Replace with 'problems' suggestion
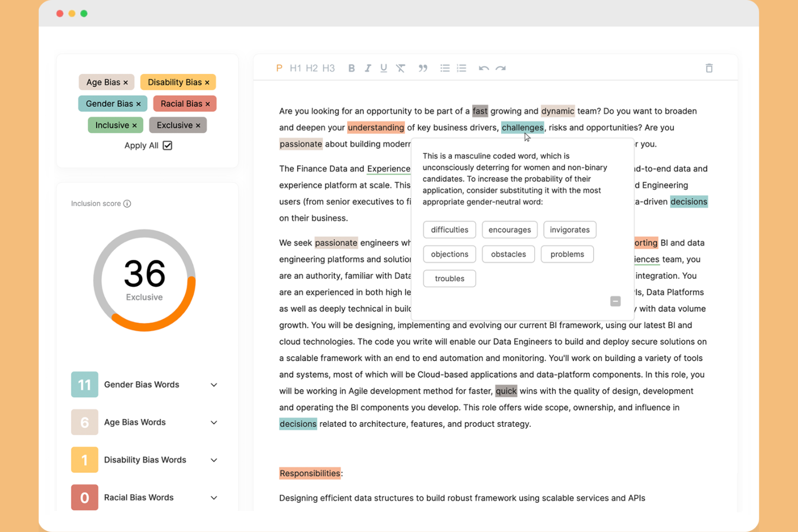The height and width of the screenshot is (532, 798). tap(567, 254)
